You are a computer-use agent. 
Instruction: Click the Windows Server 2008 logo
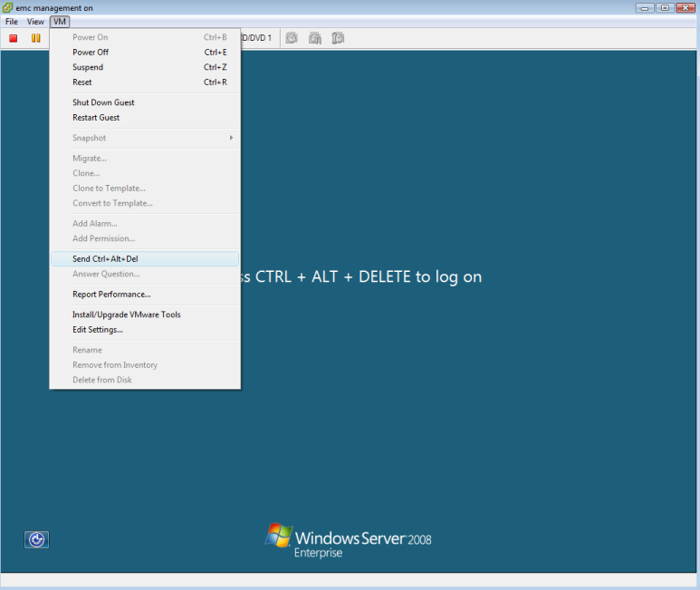349,540
